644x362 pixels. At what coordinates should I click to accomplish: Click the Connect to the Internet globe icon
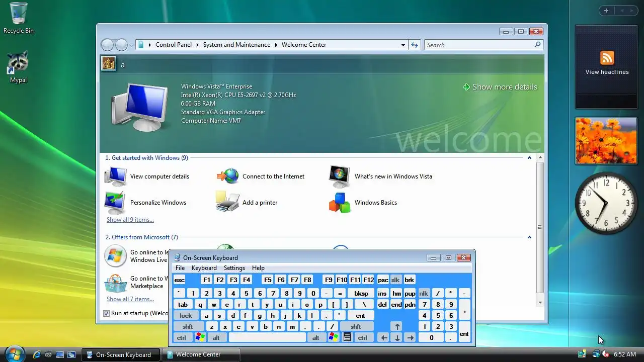click(x=228, y=176)
